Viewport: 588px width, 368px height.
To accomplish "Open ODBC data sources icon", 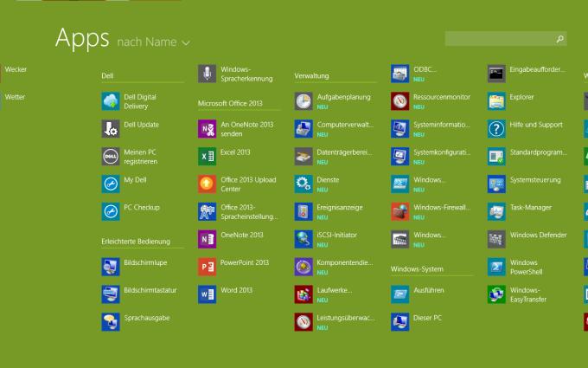I will (x=399, y=74).
